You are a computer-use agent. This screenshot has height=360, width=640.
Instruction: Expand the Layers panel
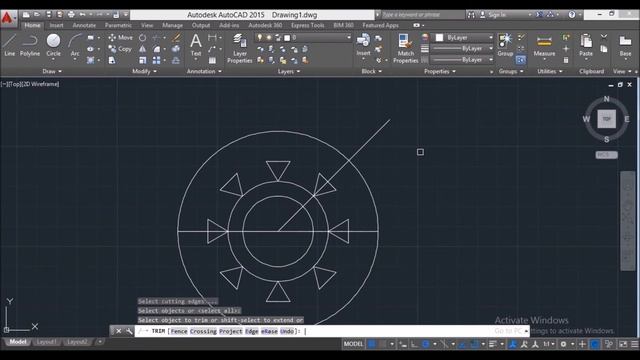coord(289,71)
